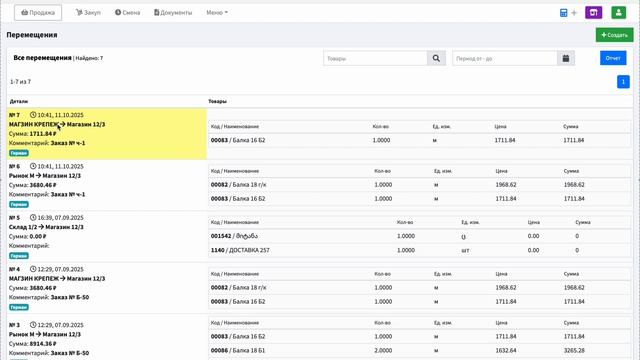Click the clock icon in transfer № 7
640x360 pixels.
click(x=33, y=115)
